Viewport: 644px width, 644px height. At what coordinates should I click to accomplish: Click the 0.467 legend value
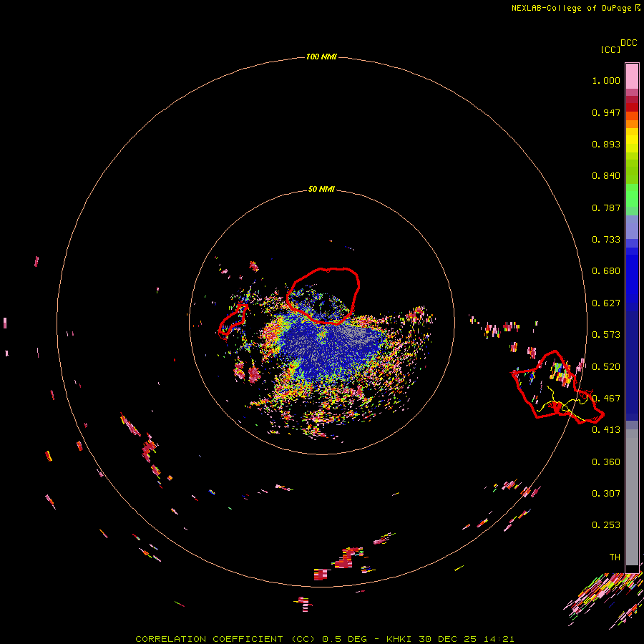coord(606,399)
